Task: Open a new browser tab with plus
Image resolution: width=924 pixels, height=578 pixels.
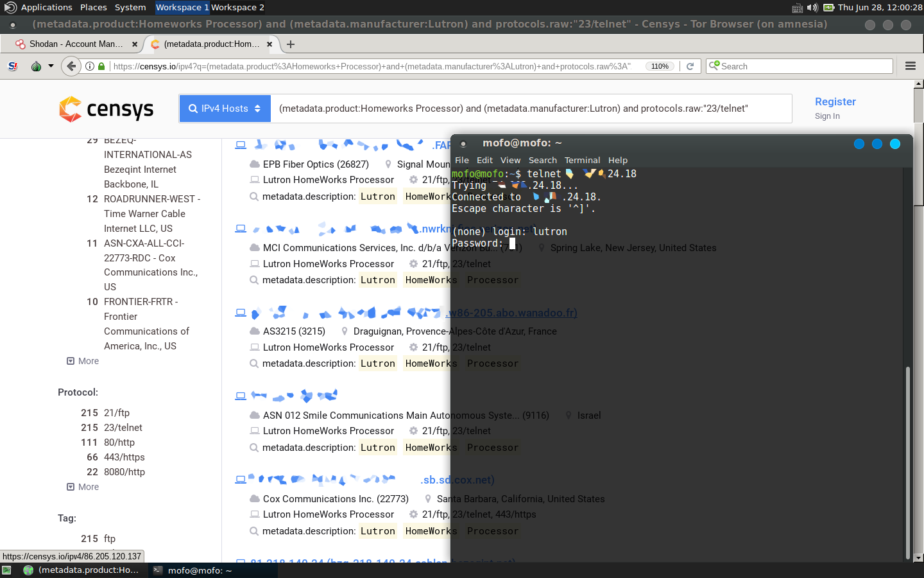Action: tap(291, 44)
